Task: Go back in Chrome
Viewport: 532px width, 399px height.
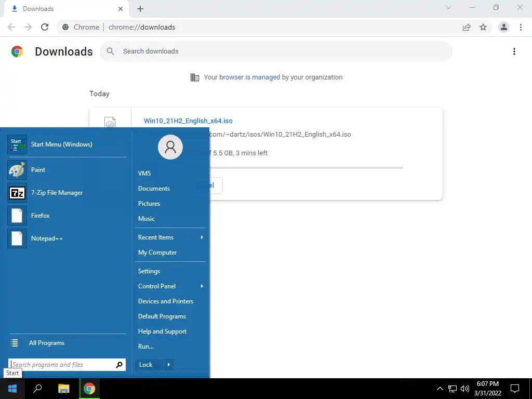Action: (11, 27)
